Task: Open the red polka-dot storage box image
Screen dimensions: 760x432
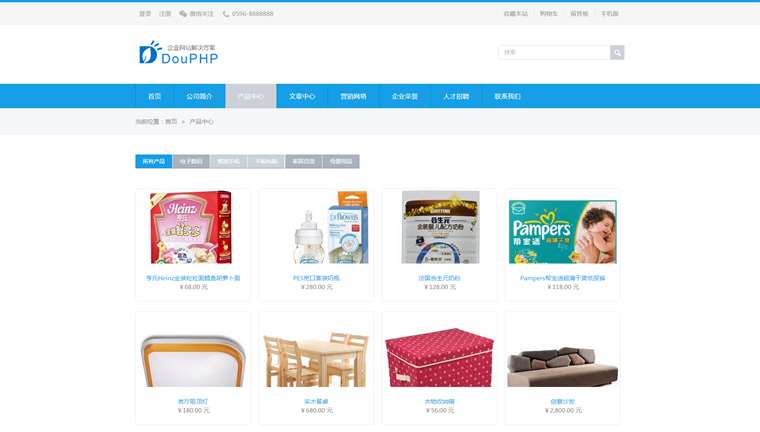Action: click(439, 357)
